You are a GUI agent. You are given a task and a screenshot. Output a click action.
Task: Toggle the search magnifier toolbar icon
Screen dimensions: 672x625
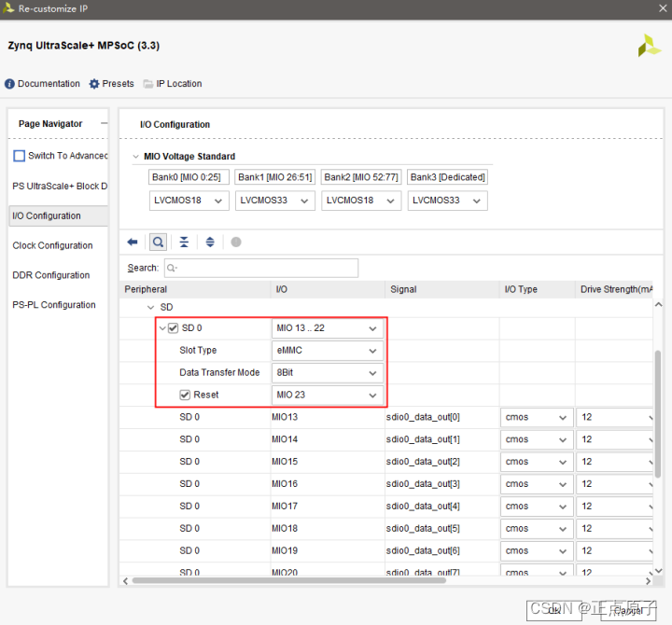(x=158, y=243)
